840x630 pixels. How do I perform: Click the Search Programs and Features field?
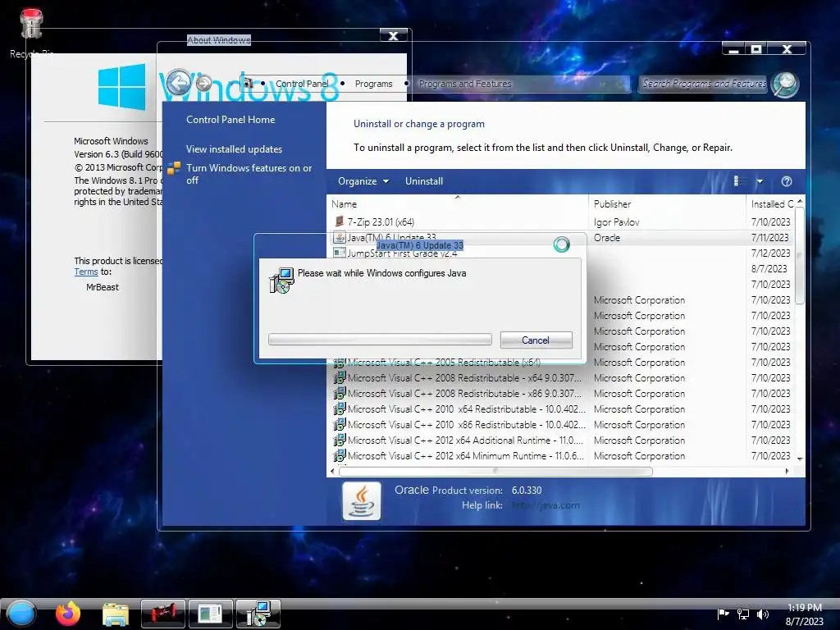[703, 84]
